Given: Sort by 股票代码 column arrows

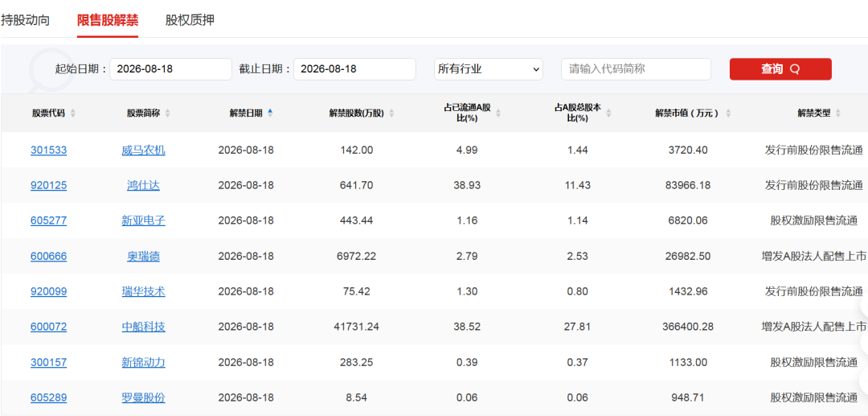Looking at the screenshot, I should [73, 113].
